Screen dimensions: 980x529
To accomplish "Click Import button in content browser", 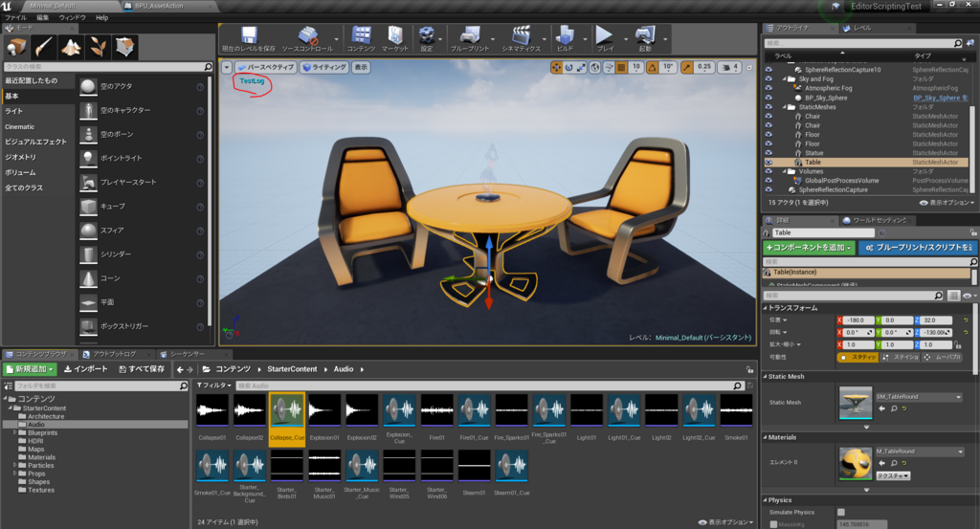I will click(85, 369).
